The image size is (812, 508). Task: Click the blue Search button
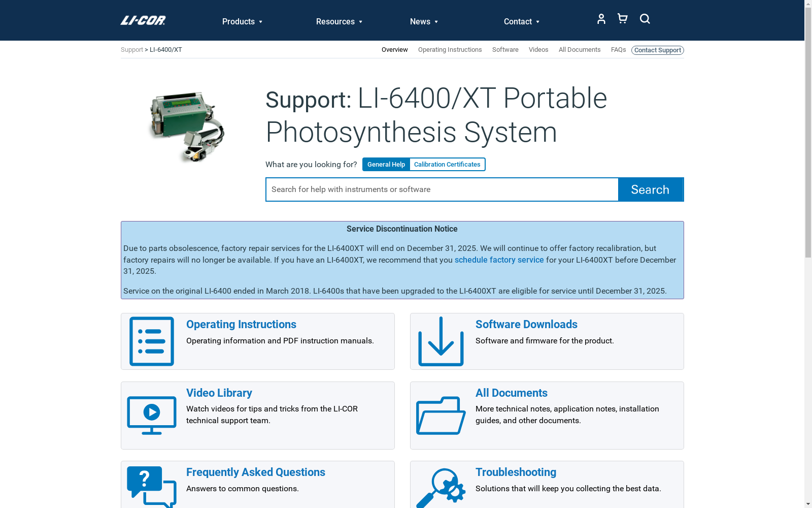click(x=651, y=189)
